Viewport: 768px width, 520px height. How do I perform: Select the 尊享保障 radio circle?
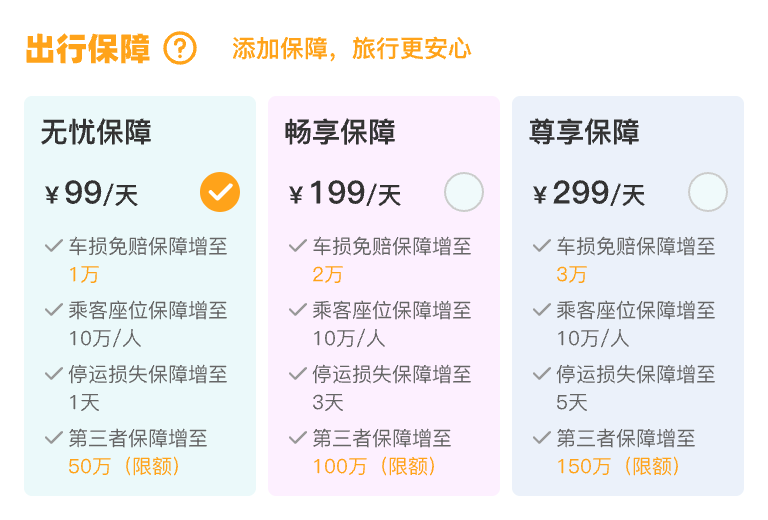[x=708, y=192]
